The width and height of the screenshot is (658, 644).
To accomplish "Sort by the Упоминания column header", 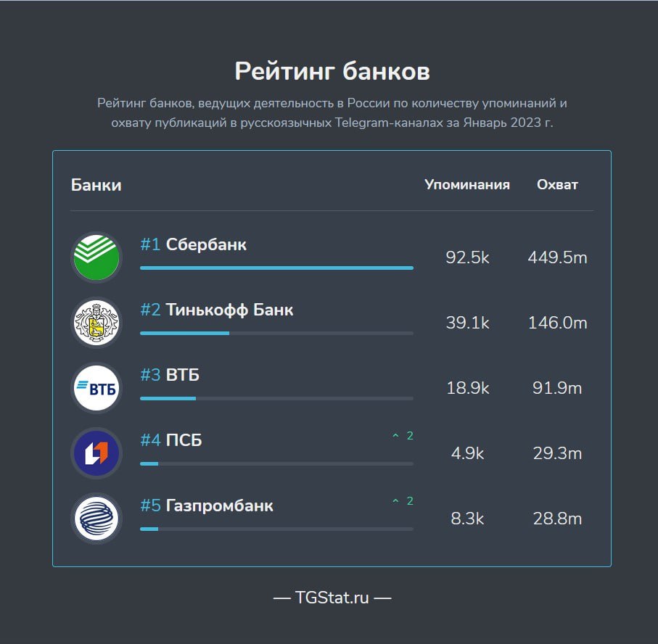I will click(467, 185).
